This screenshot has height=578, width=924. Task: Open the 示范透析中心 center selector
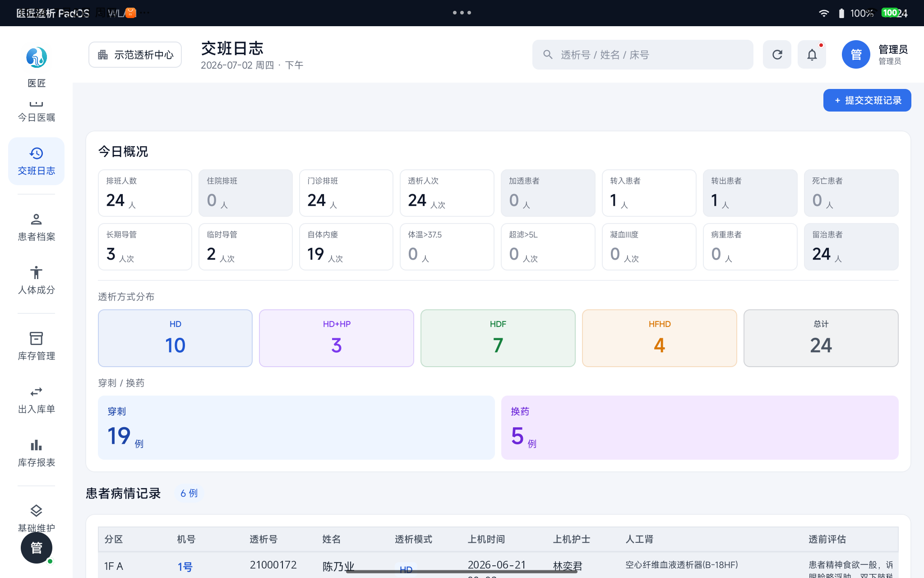(x=135, y=55)
